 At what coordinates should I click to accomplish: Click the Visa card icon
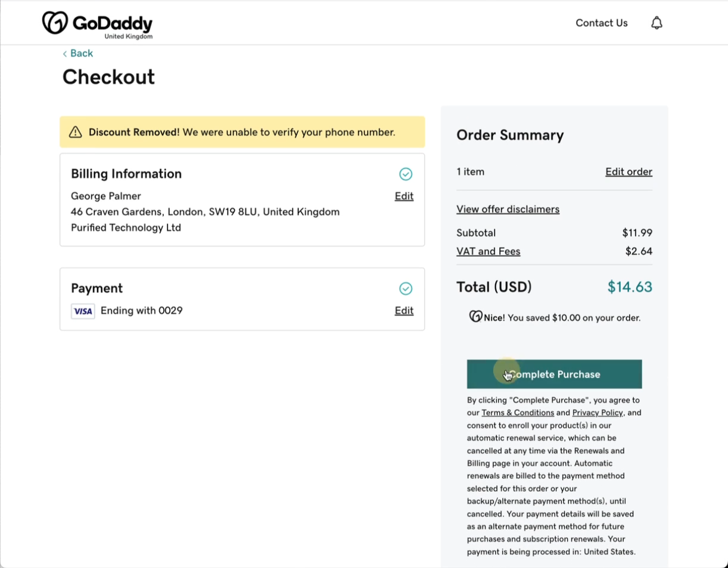[x=83, y=311]
